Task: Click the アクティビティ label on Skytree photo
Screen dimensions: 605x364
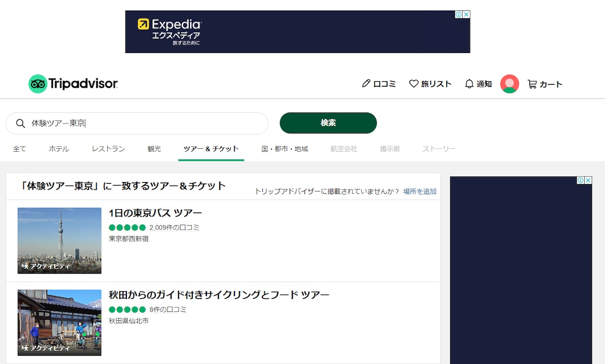Action: [46, 266]
